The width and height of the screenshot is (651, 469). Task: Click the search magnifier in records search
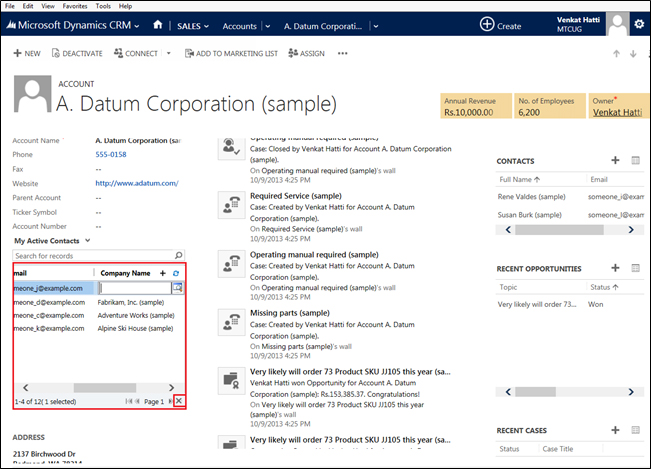pyautogui.click(x=179, y=256)
